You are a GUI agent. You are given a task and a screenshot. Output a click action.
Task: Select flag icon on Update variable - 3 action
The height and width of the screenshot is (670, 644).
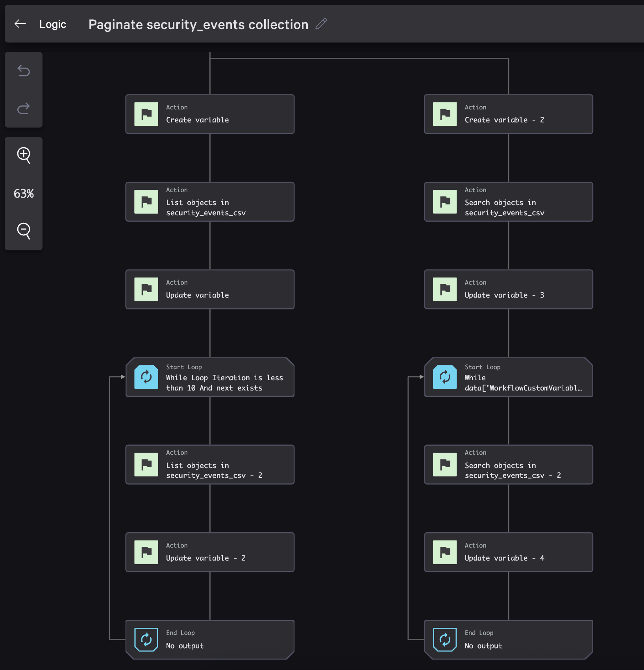(x=444, y=289)
